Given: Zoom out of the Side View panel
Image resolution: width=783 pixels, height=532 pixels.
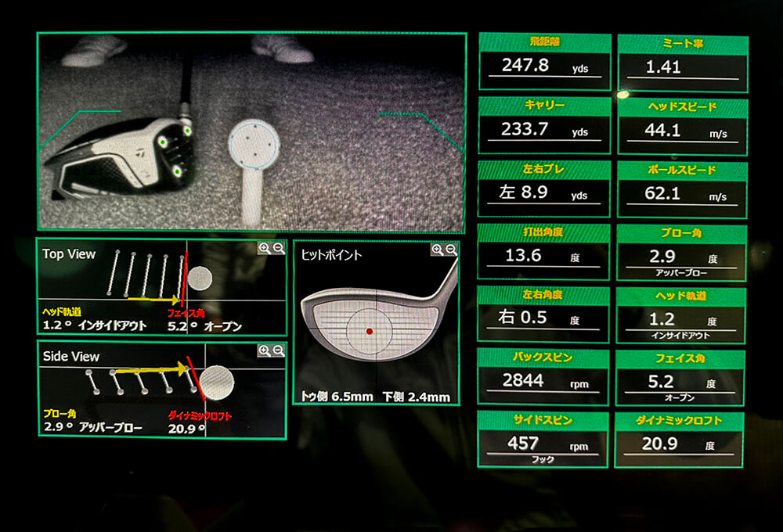Looking at the screenshot, I should [x=277, y=351].
